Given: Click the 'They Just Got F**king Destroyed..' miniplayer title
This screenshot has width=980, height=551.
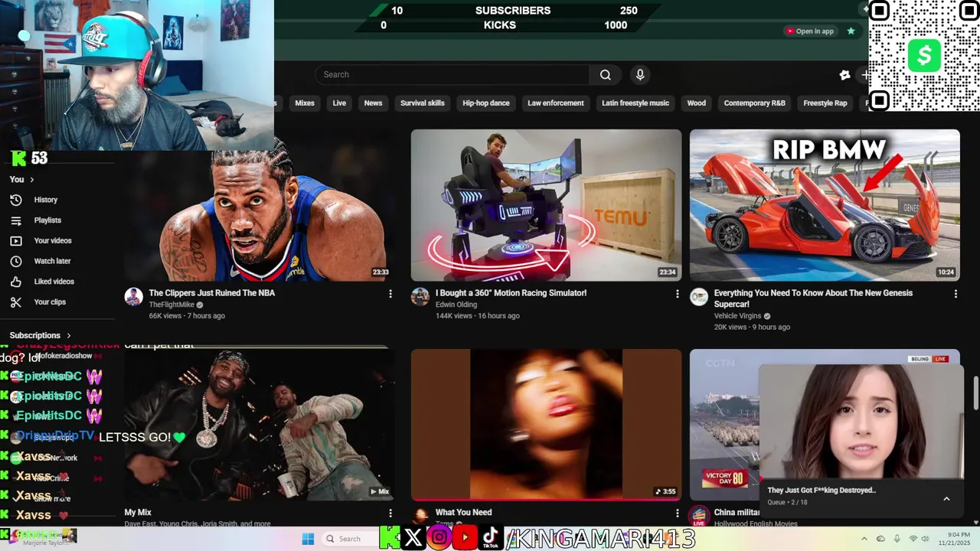Looking at the screenshot, I should point(822,491).
